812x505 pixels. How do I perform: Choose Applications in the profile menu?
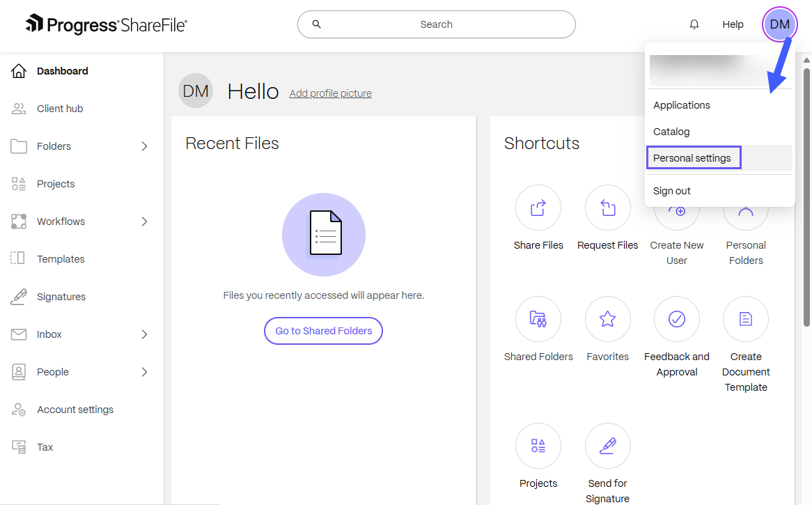pos(681,104)
